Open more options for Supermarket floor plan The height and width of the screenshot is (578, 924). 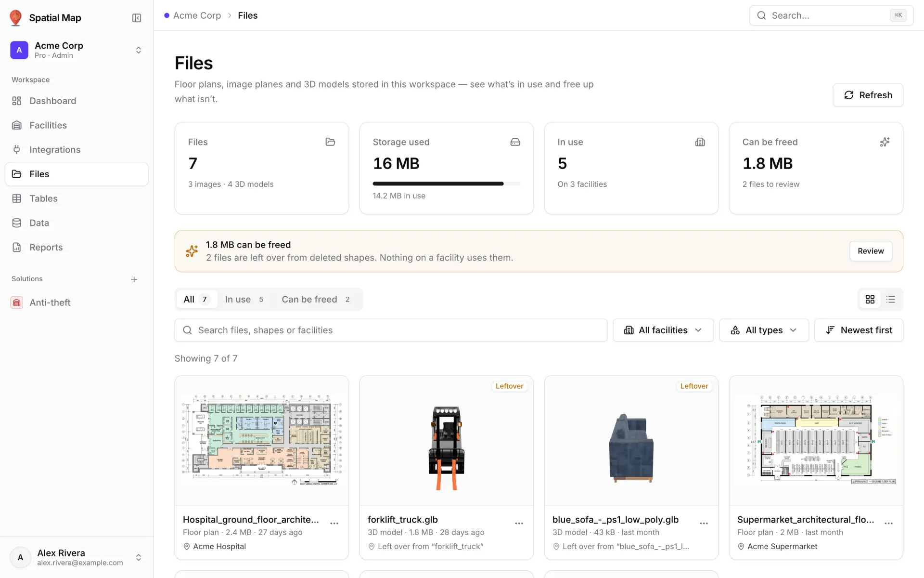click(x=889, y=523)
